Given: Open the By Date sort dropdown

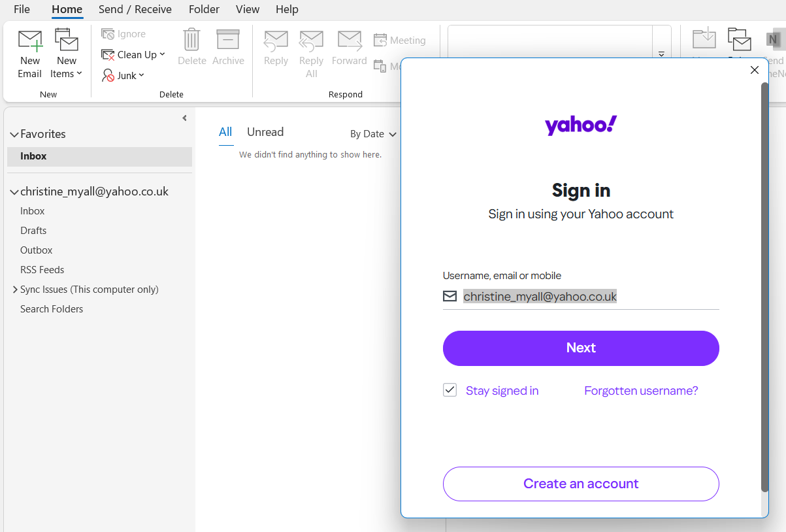Looking at the screenshot, I should tap(373, 134).
